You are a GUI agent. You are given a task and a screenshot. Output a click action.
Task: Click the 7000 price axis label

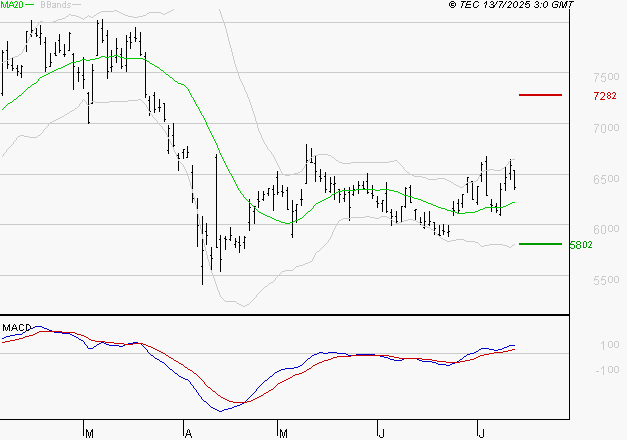click(605, 129)
